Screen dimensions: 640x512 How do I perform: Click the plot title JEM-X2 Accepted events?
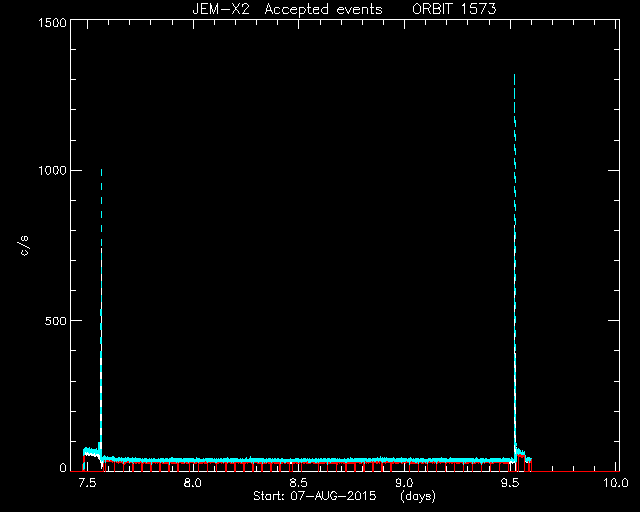(x=287, y=9)
